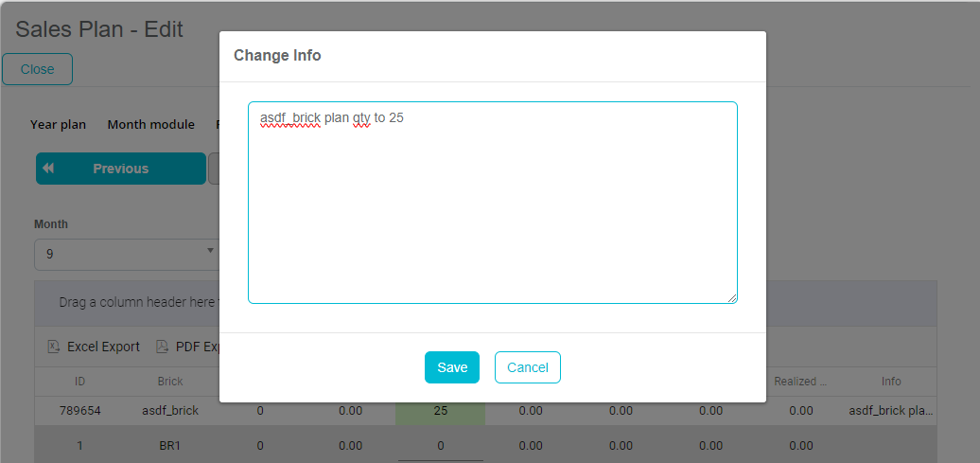Click the PDF Export icon
The image size is (980, 463).
tap(162, 347)
